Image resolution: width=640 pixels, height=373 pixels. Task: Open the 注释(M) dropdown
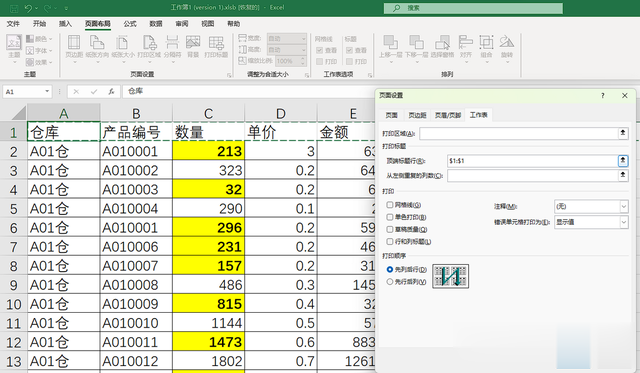pos(591,206)
